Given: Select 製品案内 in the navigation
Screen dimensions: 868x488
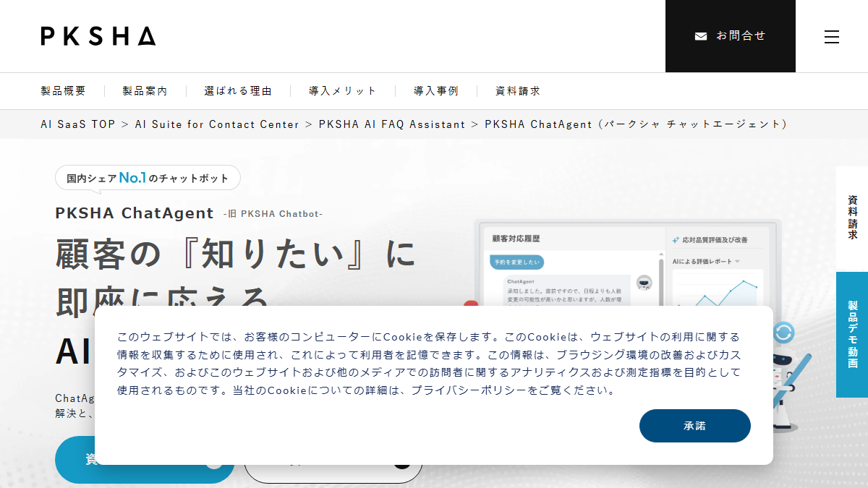Looking at the screenshot, I should point(145,91).
